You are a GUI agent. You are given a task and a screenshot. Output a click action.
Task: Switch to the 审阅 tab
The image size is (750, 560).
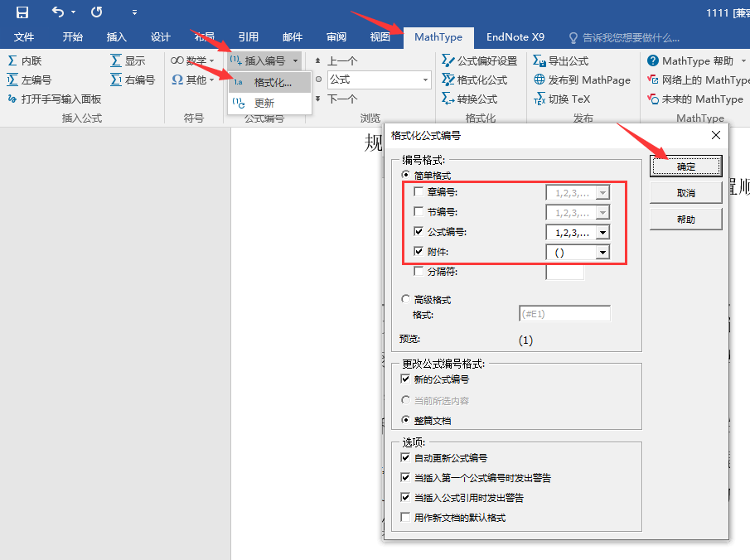(x=336, y=37)
